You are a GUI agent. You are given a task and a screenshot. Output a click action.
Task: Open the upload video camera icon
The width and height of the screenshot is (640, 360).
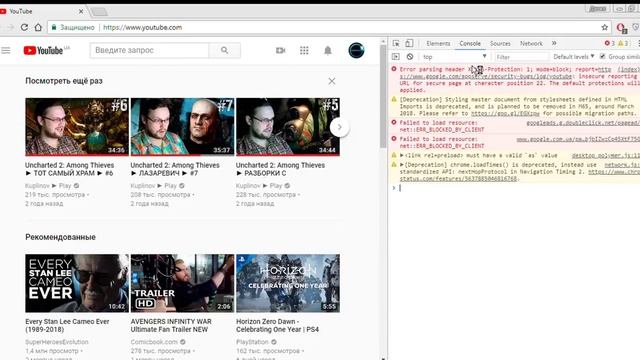tap(280, 50)
